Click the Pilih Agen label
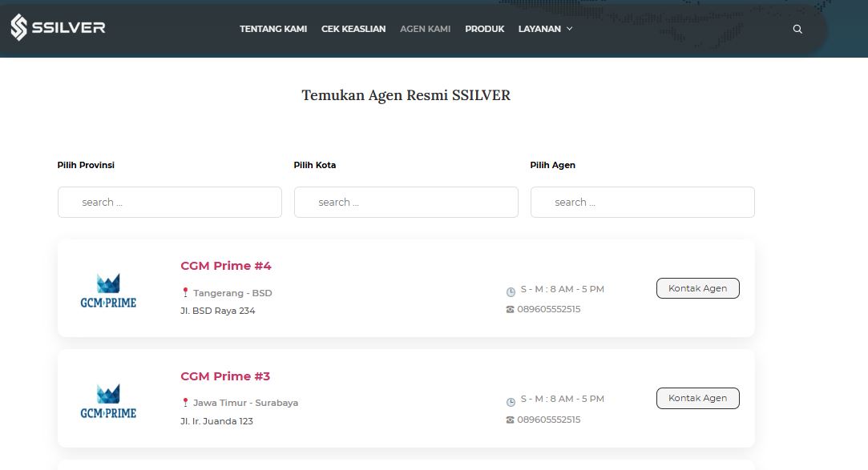This screenshot has width=868, height=470. tap(552, 165)
